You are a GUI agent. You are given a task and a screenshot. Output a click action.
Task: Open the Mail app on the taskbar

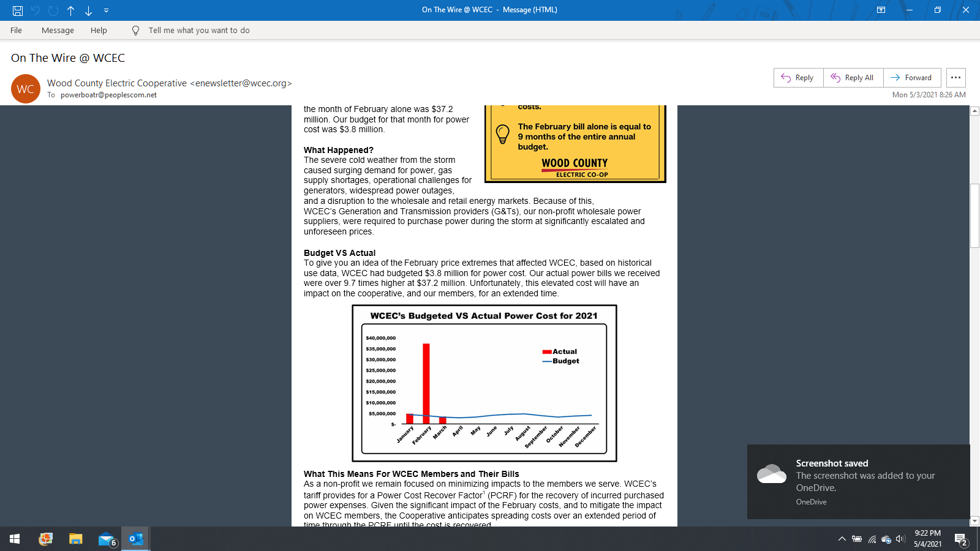tap(107, 539)
